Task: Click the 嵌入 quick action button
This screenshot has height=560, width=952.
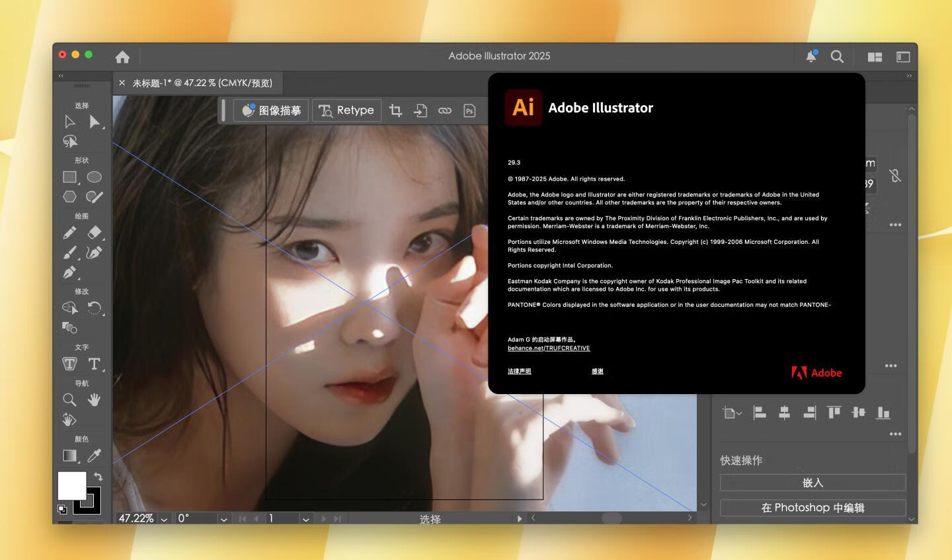Action: click(x=813, y=483)
